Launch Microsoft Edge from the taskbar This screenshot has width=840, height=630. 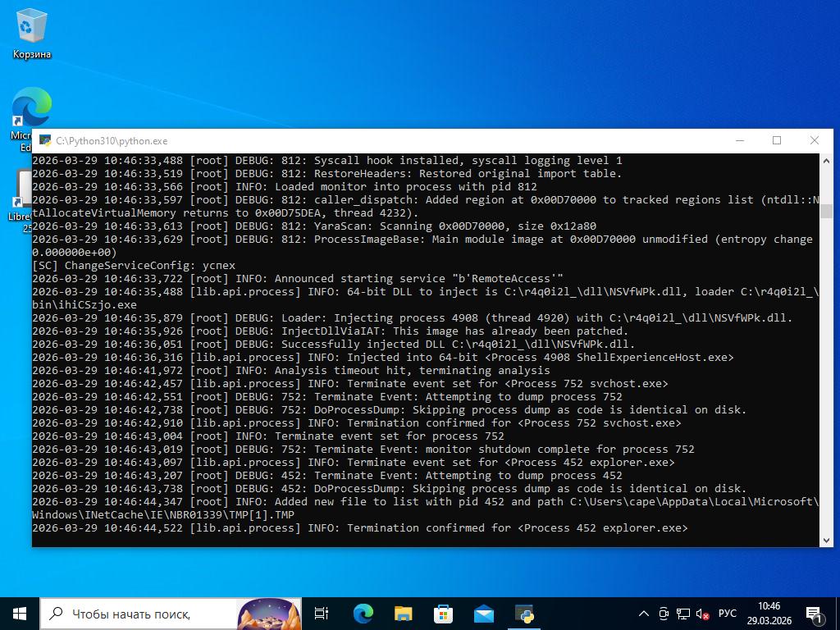point(363,613)
